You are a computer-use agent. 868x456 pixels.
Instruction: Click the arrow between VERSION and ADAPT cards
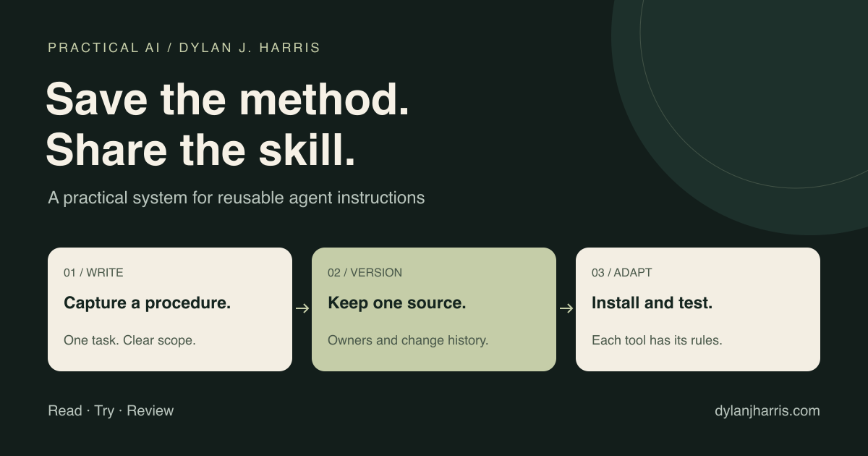(566, 308)
